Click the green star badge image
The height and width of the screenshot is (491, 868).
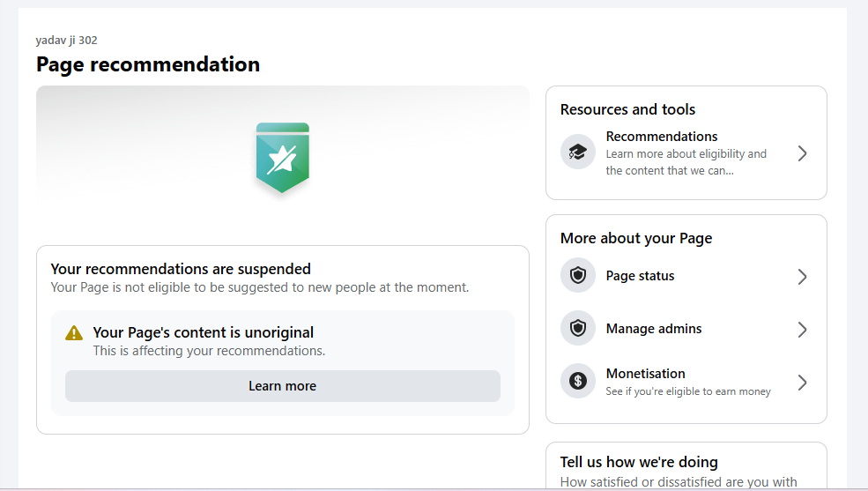pos(282,158)
